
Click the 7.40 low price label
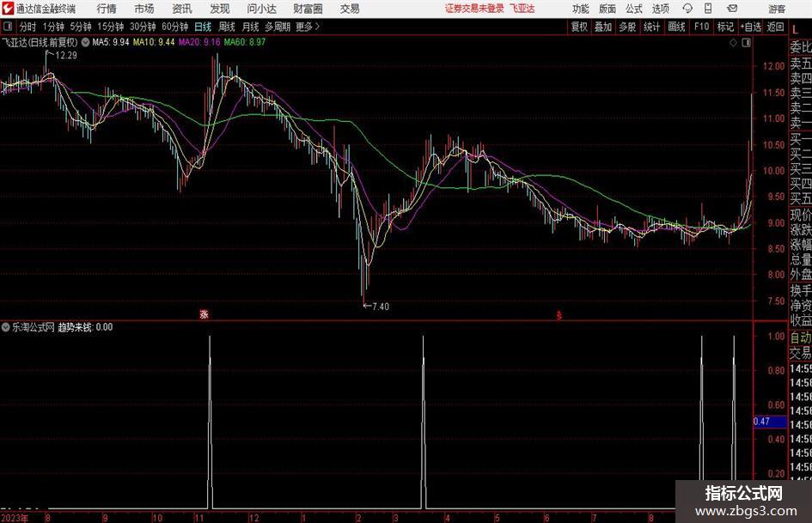pos(381,307)
